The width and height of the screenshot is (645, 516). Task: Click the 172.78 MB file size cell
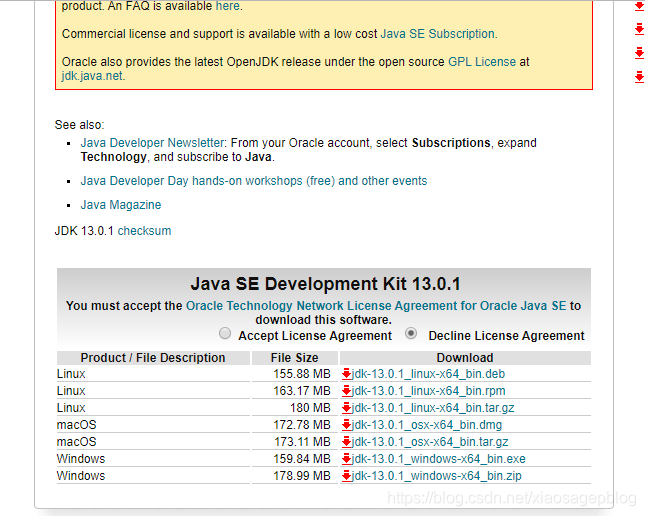point(295,425)
